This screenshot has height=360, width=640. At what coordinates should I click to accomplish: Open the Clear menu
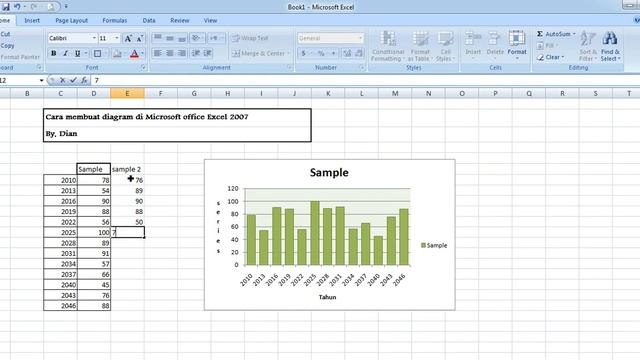coord(551,57)
